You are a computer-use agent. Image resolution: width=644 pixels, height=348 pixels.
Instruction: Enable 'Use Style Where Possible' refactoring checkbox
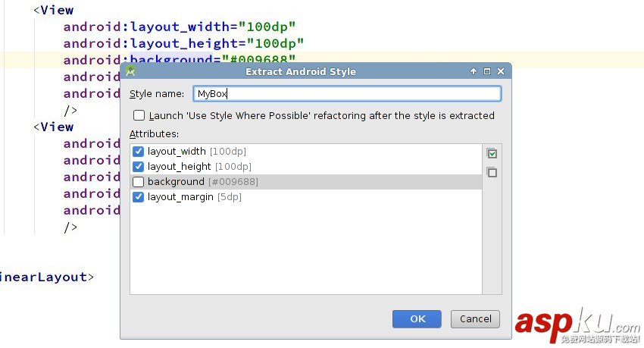(139, 116)
